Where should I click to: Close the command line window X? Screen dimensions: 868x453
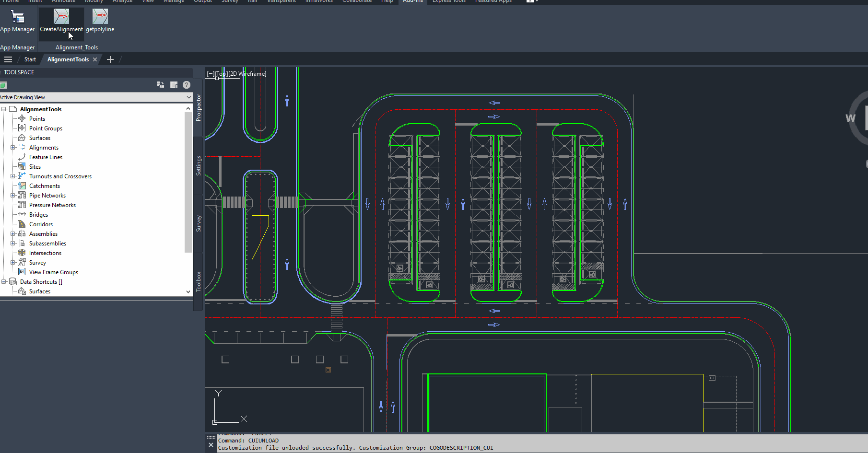click(x=211, y=445)
